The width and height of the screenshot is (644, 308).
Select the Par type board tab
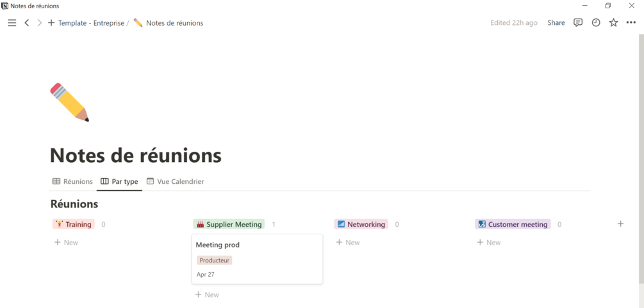119,182
